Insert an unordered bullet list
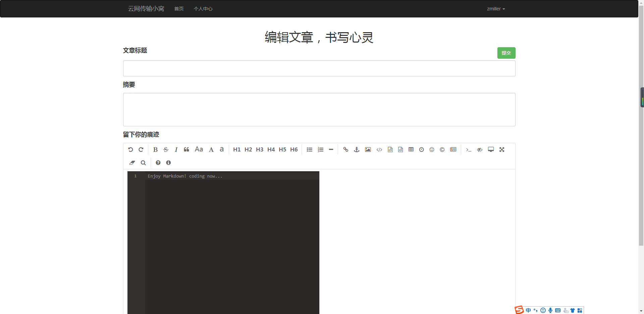 pyautogui.click(x=310, y=149)
